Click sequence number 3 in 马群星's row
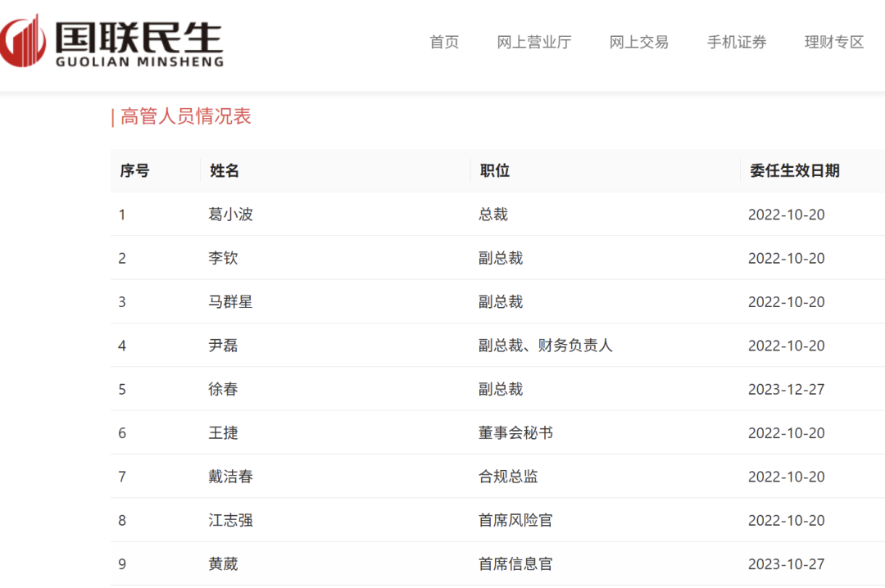The image size is (885, 588). tap(122, 302)
